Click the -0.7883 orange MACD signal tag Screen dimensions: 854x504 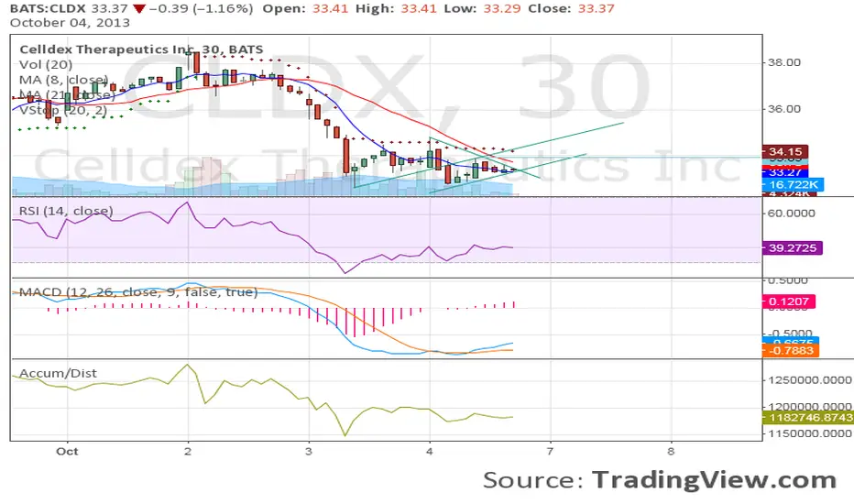791,350
